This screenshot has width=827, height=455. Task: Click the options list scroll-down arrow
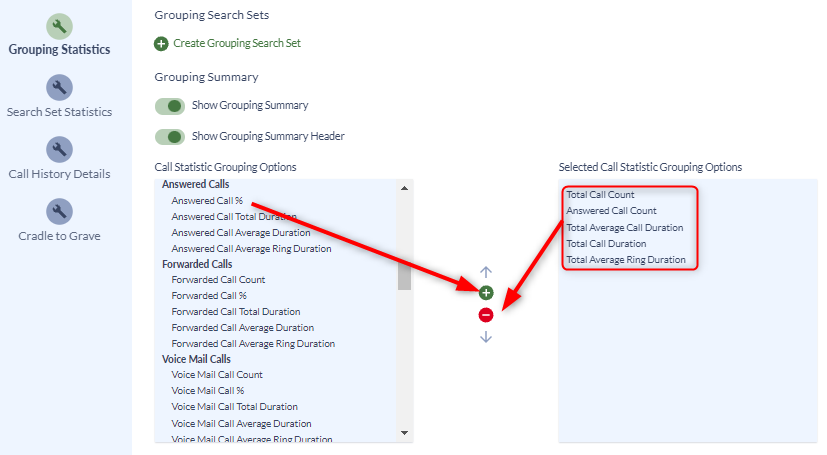click(x=405, y=433)
